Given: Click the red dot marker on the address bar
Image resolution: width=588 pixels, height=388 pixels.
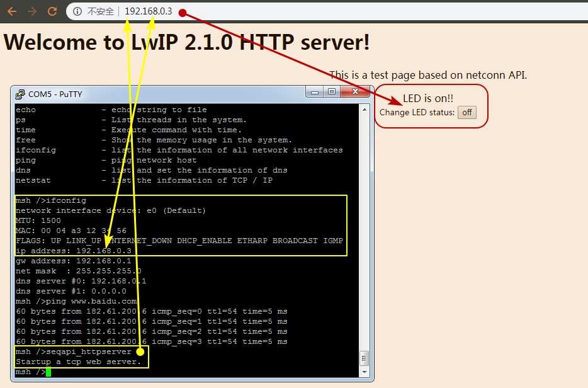Looking at the screenshot, I should tap(182, 12).
